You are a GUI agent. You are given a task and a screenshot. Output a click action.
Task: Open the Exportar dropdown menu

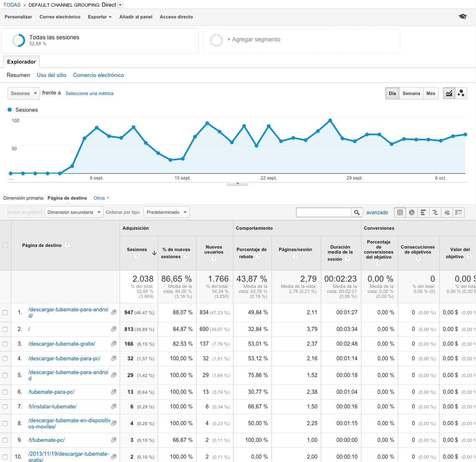(x=100, y=17)
